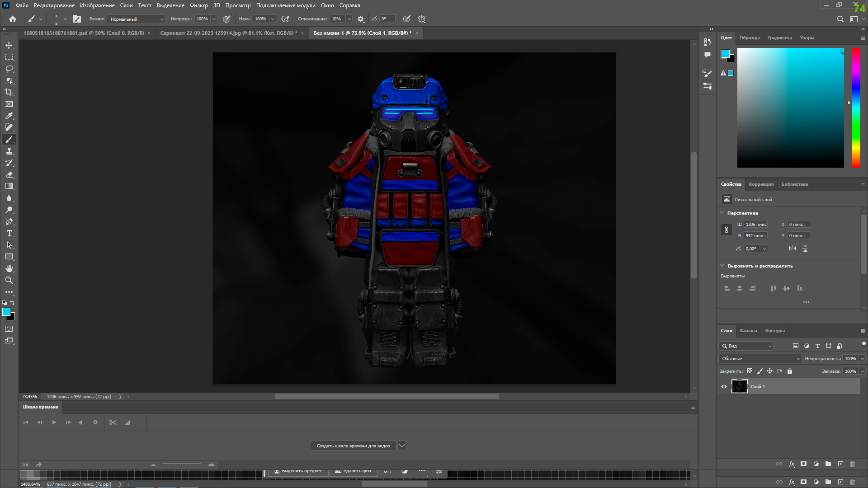868x488 pixels.
Task: Toggle layer filtering switch on/off
Action: click(x=863, y=345)
